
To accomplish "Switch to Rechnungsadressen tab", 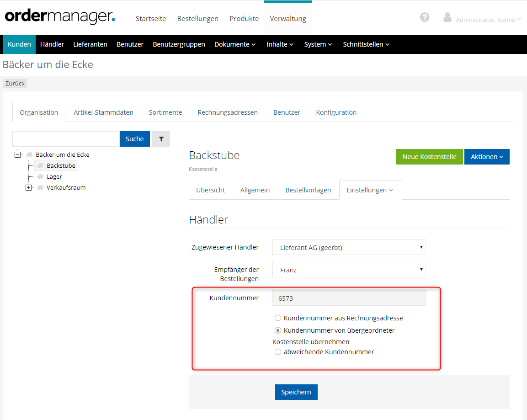I will pos(228,112).
